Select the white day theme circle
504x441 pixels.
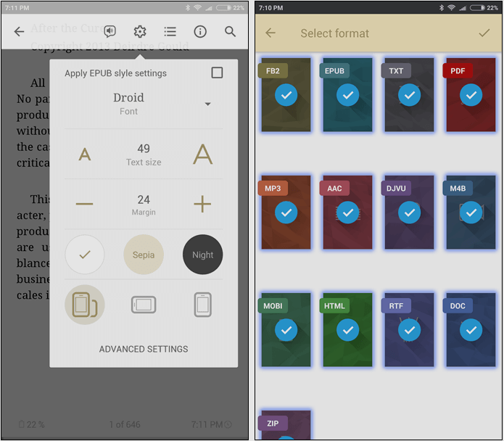[x=85, y=255]
